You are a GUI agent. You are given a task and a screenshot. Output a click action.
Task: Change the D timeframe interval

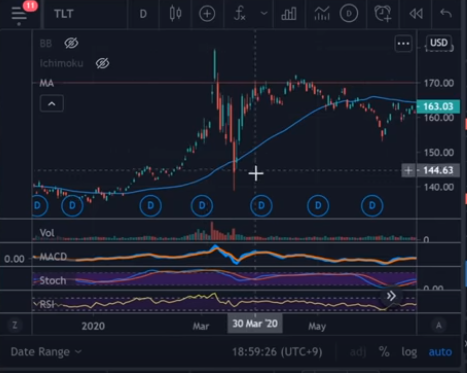pos(143,14)
